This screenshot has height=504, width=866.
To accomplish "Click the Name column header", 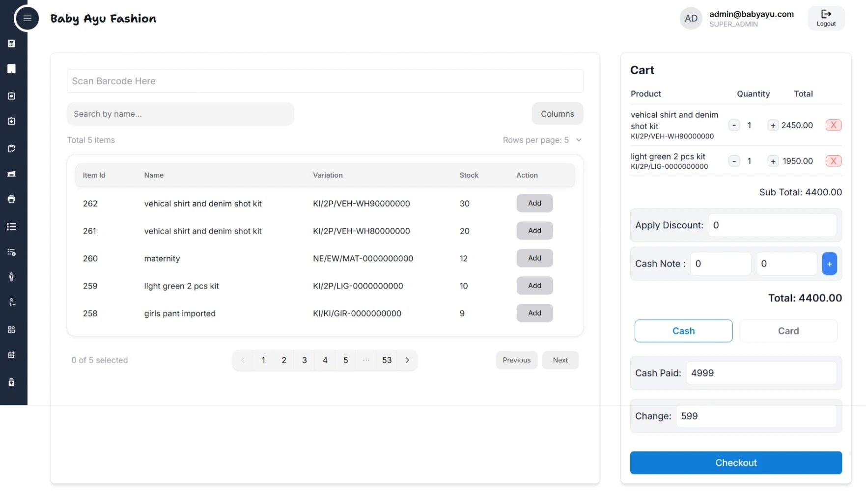I will pos(154,175).
